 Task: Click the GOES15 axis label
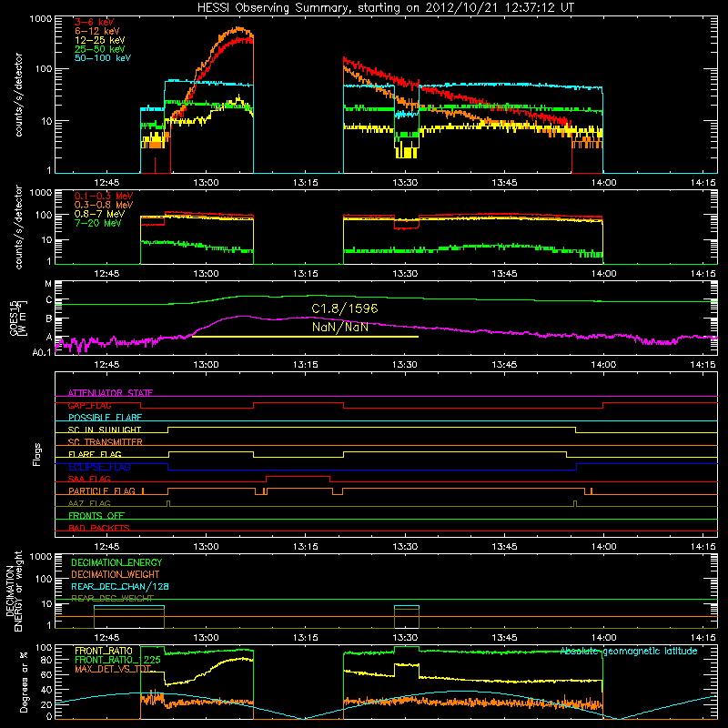[x=18, y=318]
